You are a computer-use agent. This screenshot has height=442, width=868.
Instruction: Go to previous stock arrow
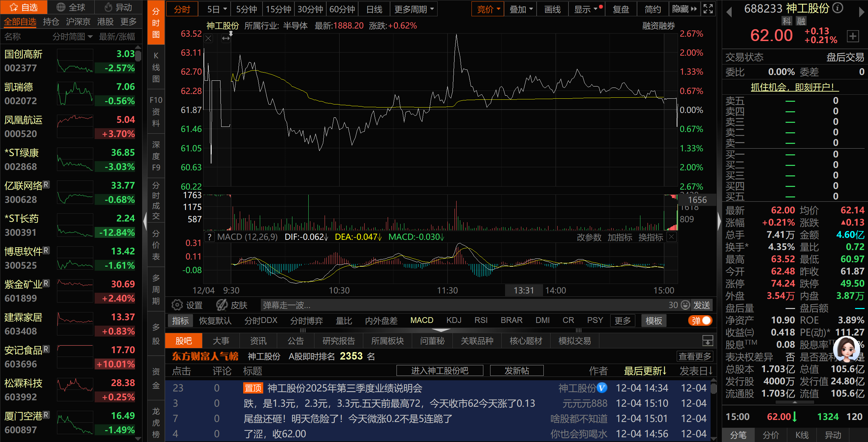click(x=729, y=12)
